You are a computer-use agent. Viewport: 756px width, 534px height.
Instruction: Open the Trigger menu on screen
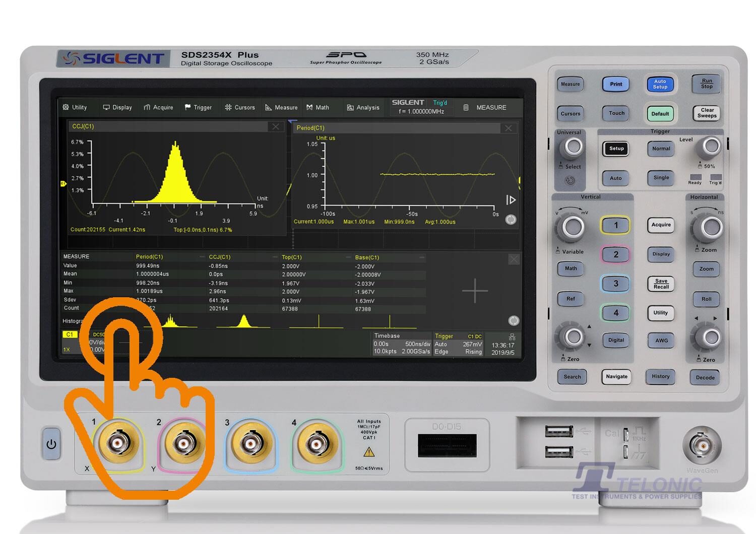(x=198, y=107)
